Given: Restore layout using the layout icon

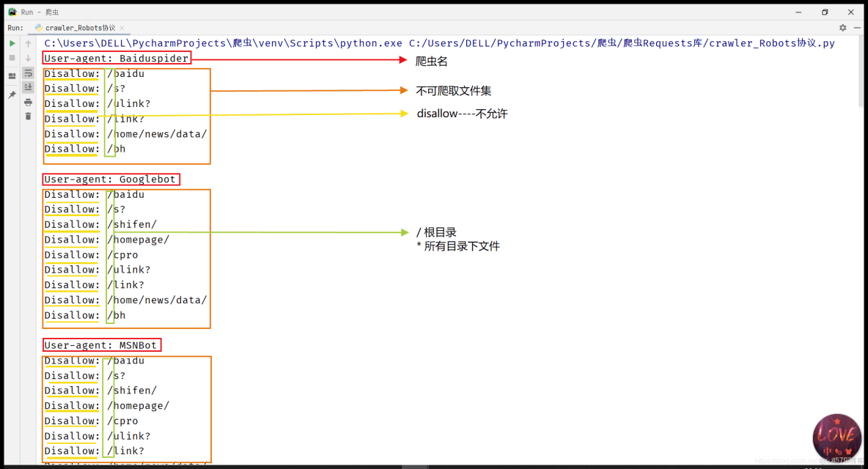Looking at the screenshot, I should pyautogui.click(x=12, y=75).
